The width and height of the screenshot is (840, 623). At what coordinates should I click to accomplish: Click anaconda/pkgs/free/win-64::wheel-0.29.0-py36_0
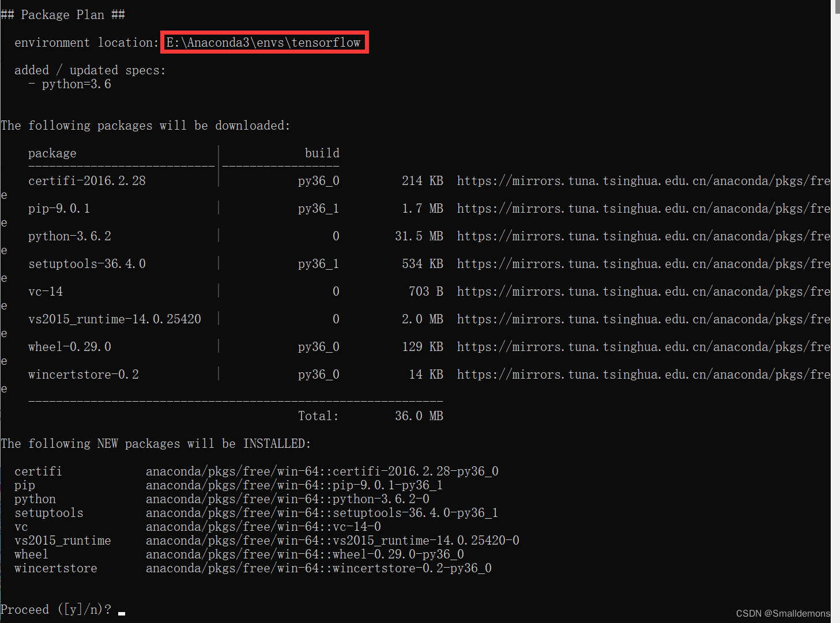pos(305,554)
